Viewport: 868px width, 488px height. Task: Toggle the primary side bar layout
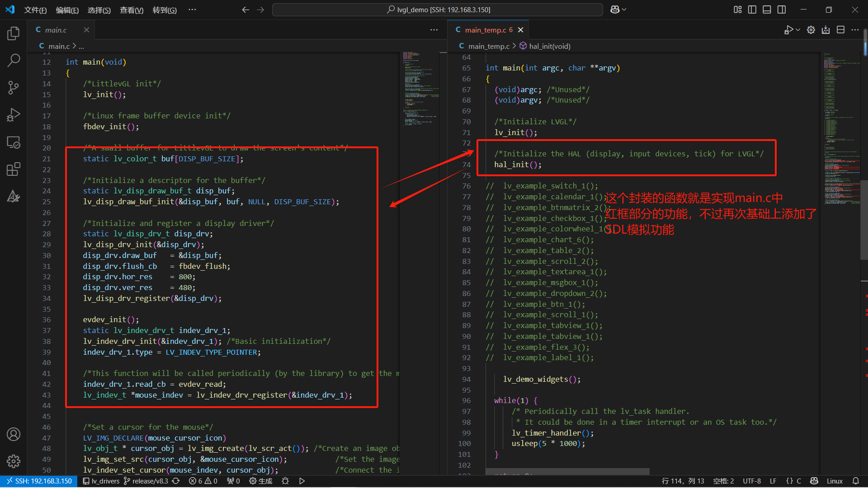[752, 9]
